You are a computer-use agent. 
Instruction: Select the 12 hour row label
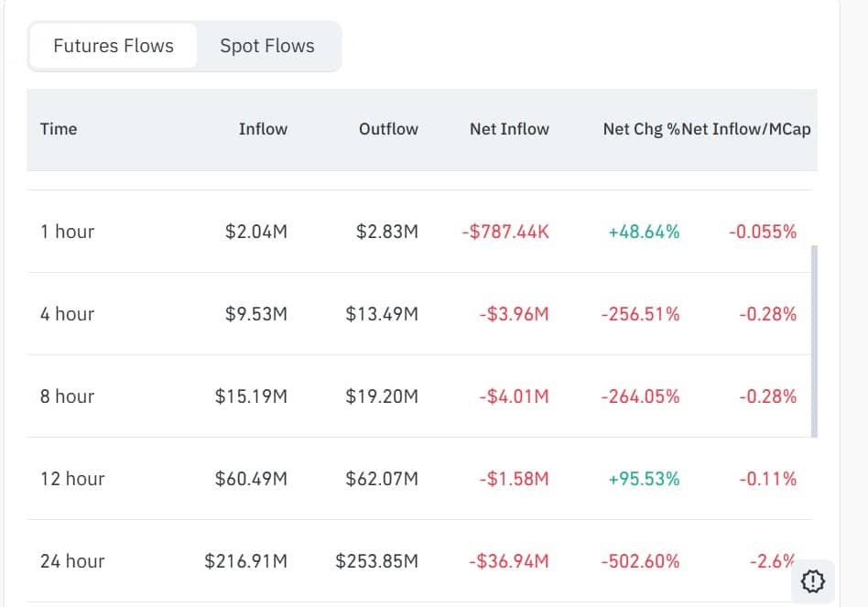(x=72, y=479)
